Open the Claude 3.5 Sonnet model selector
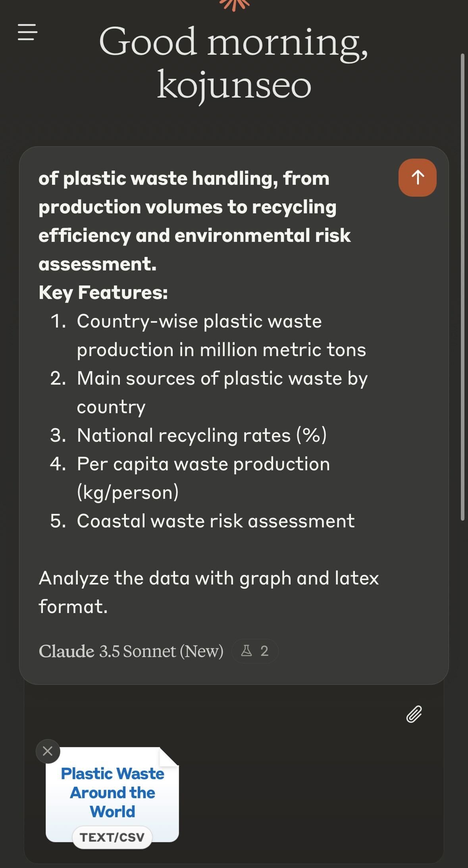The image size is (468, 868). pos(131,651)
